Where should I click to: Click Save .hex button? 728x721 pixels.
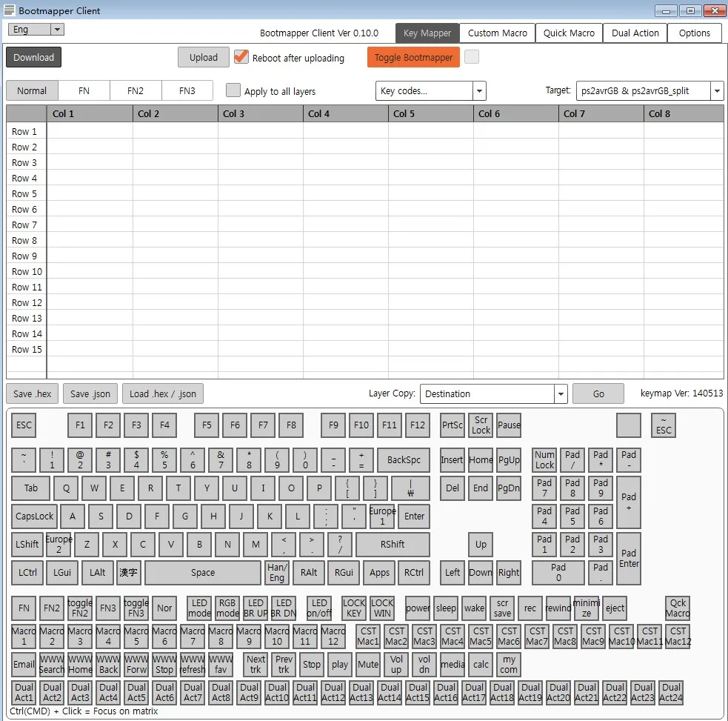coord(32,394)
